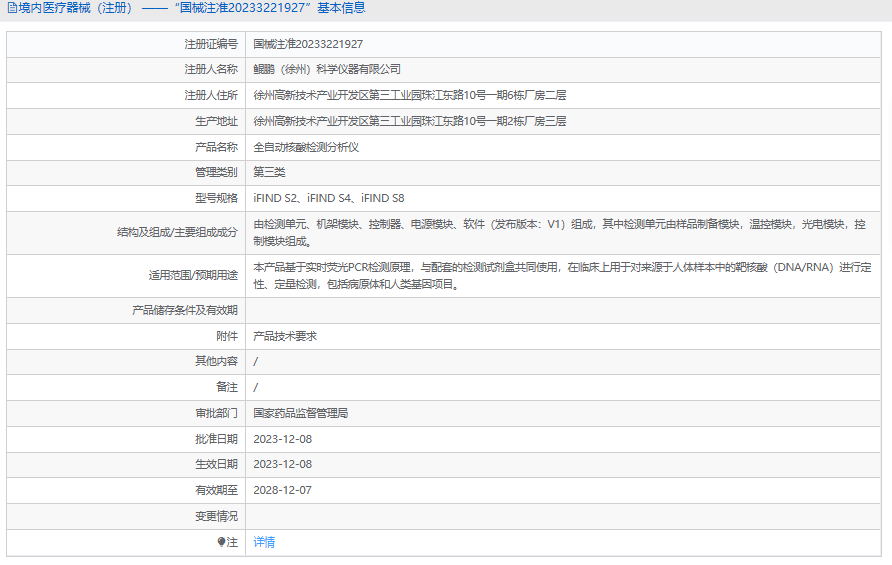Click the 注册人名称 label
Screen dimensions: 892x565
pyautogui.click(x=211, y=69)
